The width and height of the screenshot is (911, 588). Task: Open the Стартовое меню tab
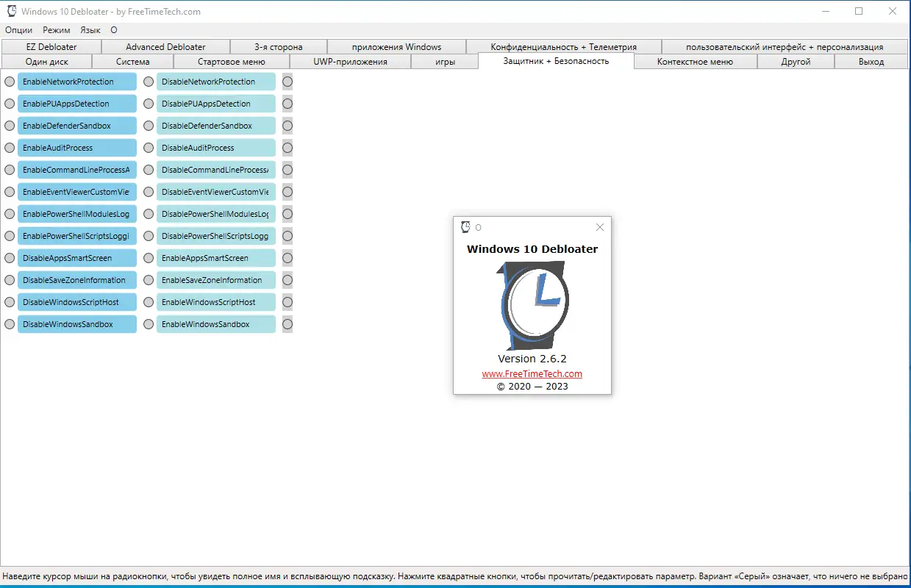232,62
